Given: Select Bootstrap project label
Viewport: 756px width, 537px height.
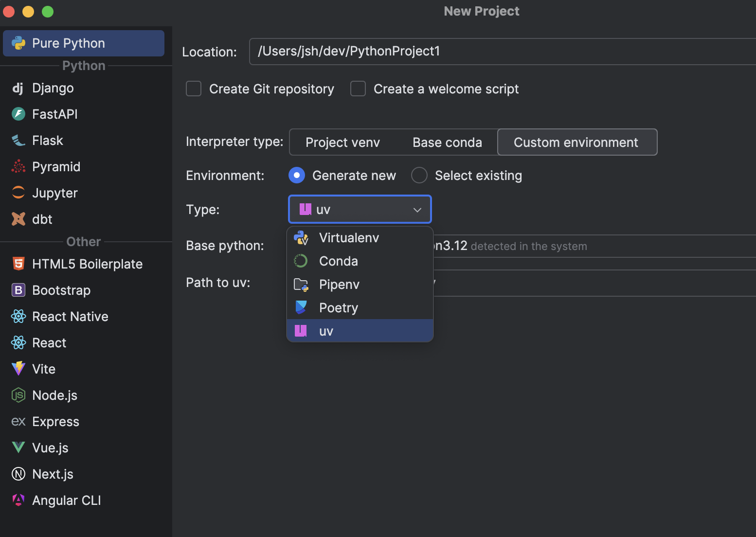Looking at the screenshot, I should click(61, 290).
